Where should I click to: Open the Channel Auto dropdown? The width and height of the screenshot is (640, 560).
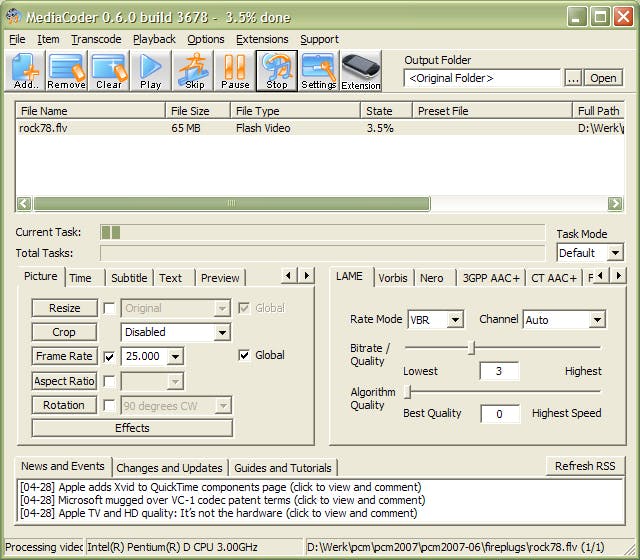(x=597, y=320)
